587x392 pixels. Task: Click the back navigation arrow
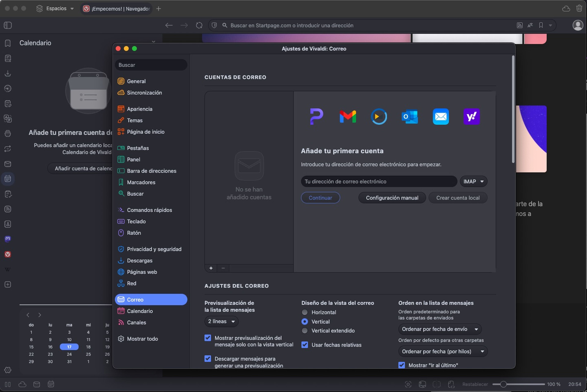click(169, 25)
